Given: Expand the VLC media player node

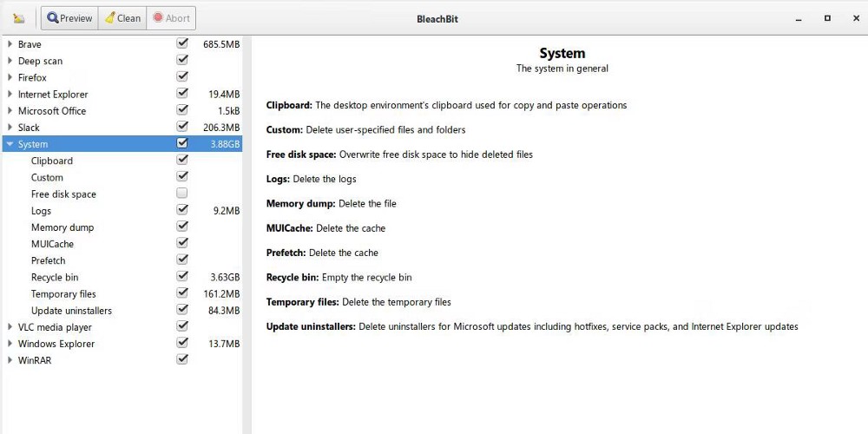Looking at the screenshot, I should point(10,327).
